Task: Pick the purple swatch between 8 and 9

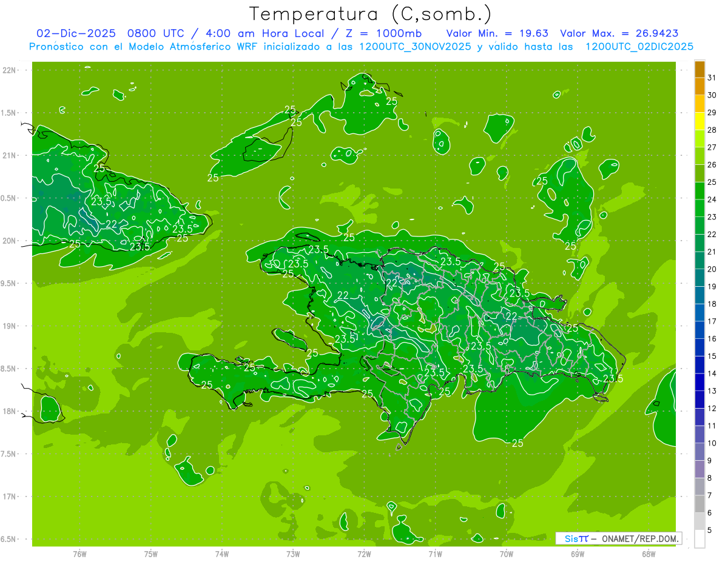Action: (699, 469)
